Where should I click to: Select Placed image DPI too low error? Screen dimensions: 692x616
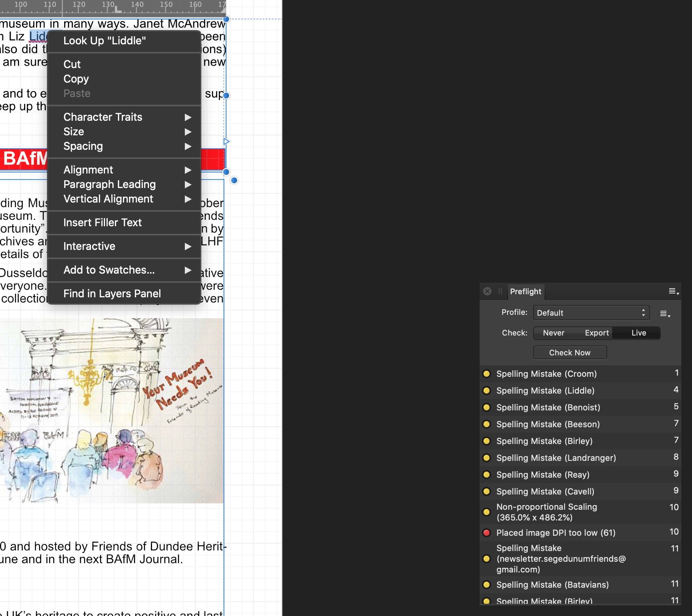coord(580,533)
